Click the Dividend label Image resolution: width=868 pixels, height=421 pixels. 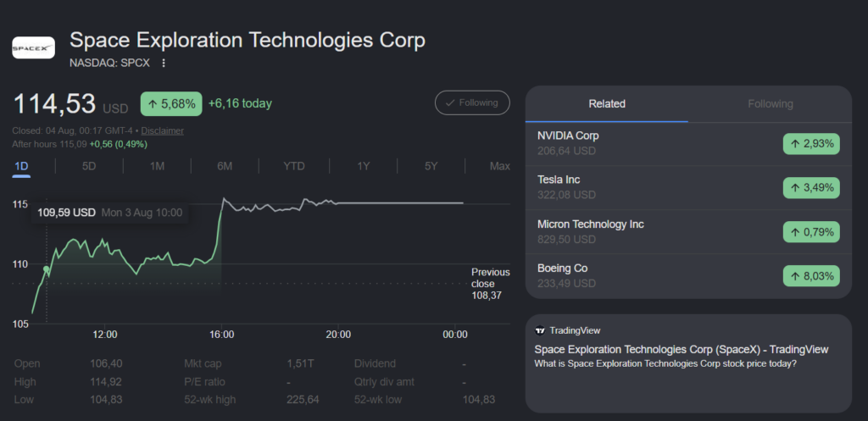(x=375, y=364)
